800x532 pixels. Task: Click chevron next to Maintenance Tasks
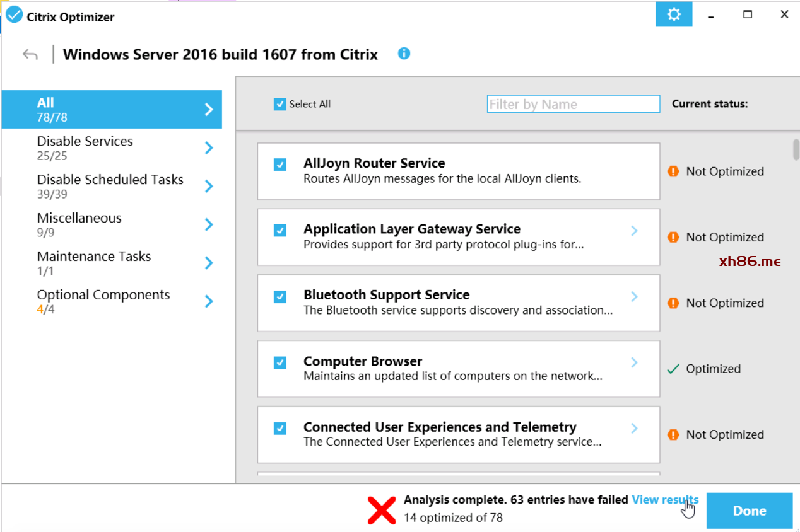[209, 263]
